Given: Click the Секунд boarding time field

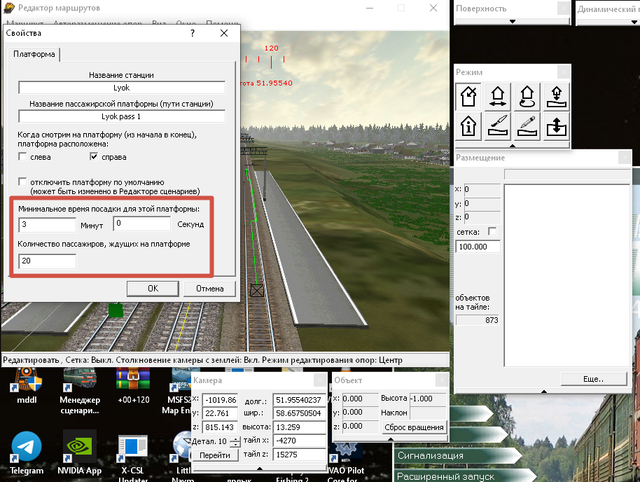Looking at the screenshot, I should click(142, 224).
